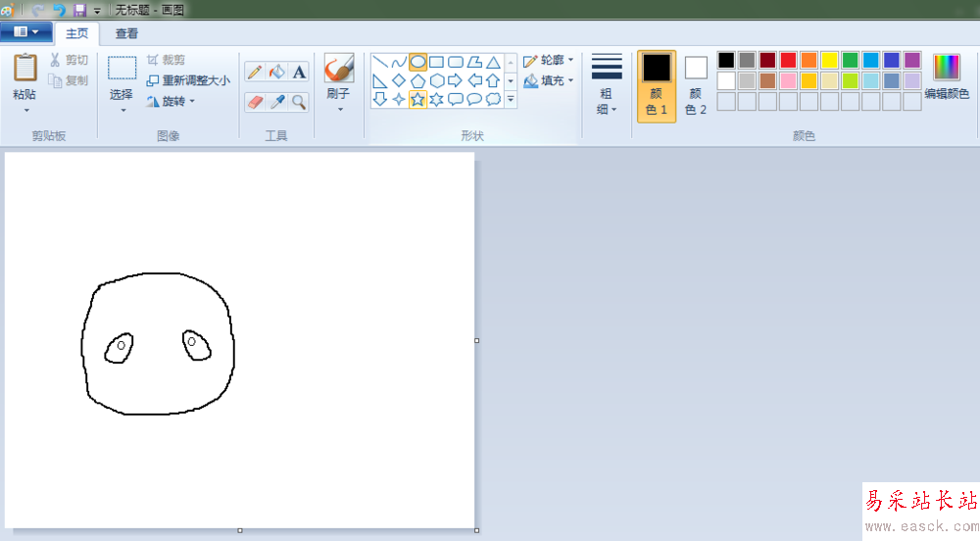
Task: Open the Outline (轮廓) dropdown
Action: coord(548,60)
